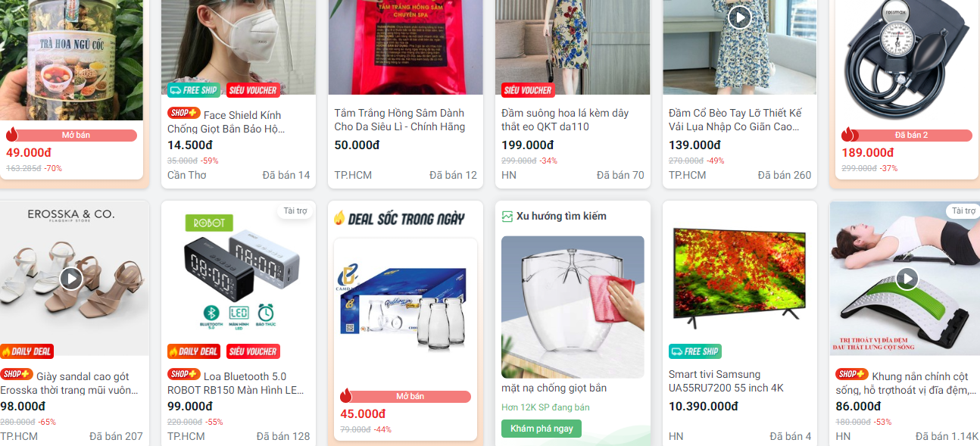Image resolution: width=980 pixels, height=446 pixels.
Task: Click the flame icon on Deal sốc trong ngày
Action: pos(340,218)
